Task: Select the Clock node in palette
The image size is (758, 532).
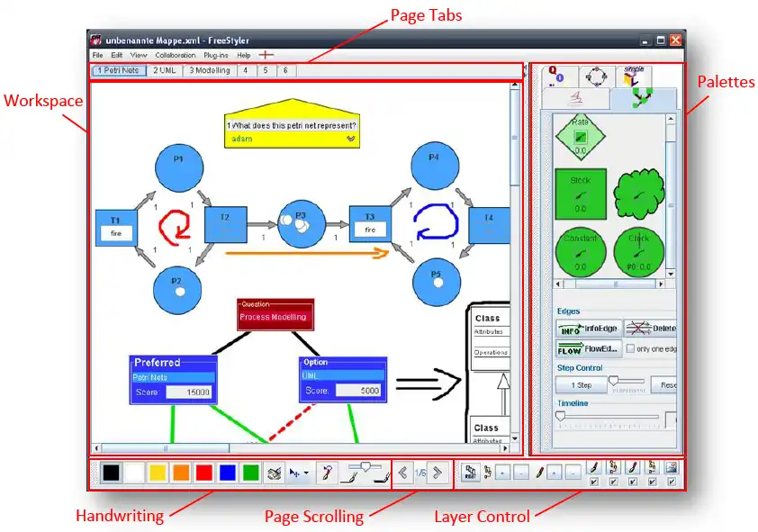Action: 639,252
